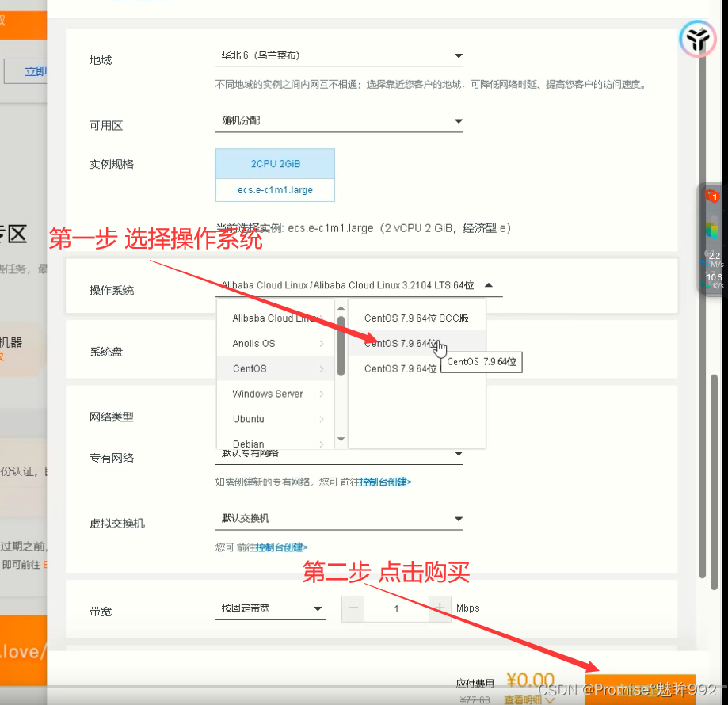
Task: Expand the Ubuntu submenu chevron
Action: tap(322, 418)
